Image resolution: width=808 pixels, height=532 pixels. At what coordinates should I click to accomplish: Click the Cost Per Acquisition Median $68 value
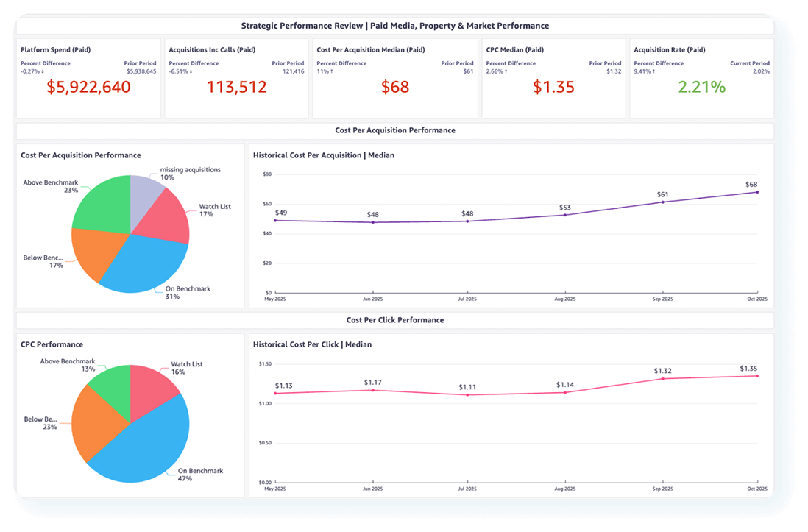point(395,88)
